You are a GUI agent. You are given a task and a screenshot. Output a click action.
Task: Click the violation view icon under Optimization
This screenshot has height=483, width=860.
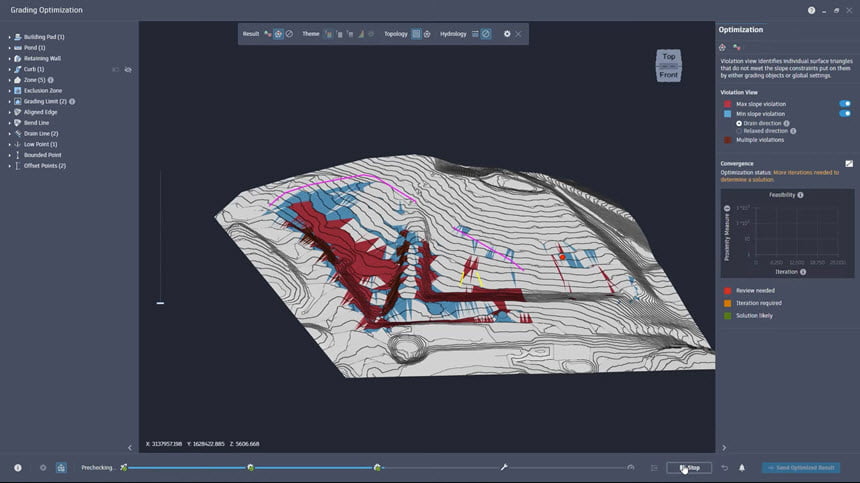(x=722, y=48)
